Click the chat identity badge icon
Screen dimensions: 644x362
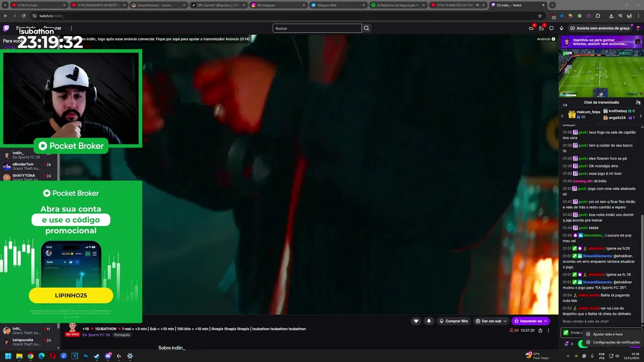click(566, 332)
